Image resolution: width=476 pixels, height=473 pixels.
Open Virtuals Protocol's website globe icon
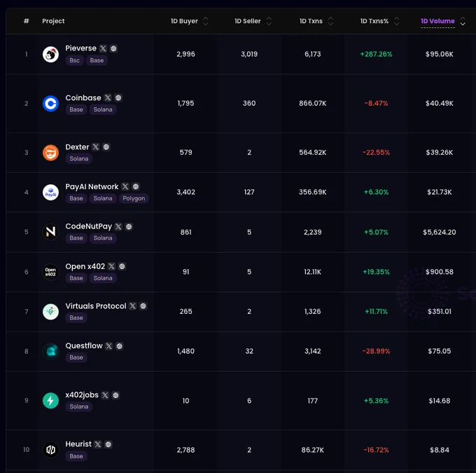click(x=143, y=306)
